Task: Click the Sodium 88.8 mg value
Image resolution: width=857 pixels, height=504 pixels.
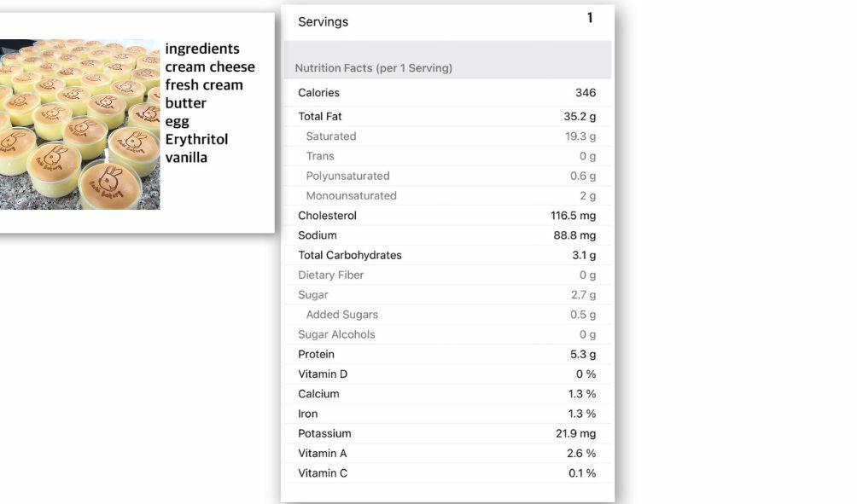Action: click(574, 235)
